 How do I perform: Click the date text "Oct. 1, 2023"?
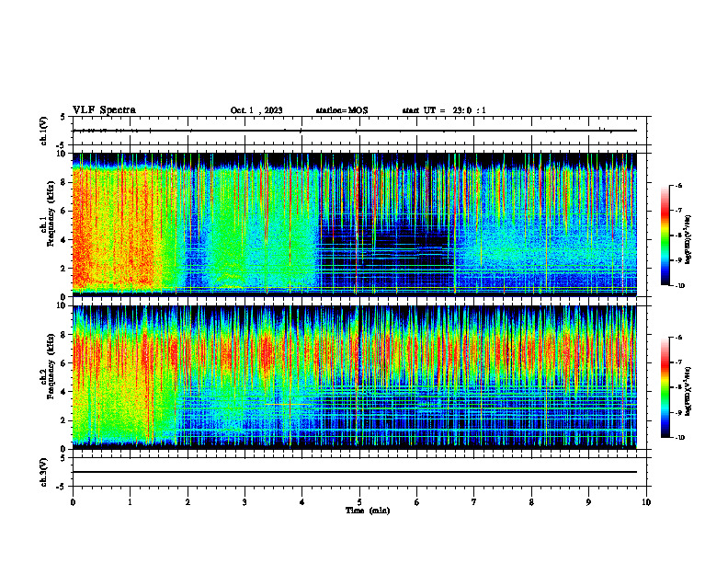point(256,110)
